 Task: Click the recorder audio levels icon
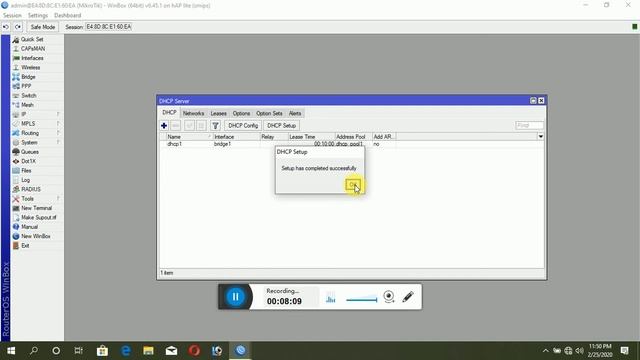(331, 299)
